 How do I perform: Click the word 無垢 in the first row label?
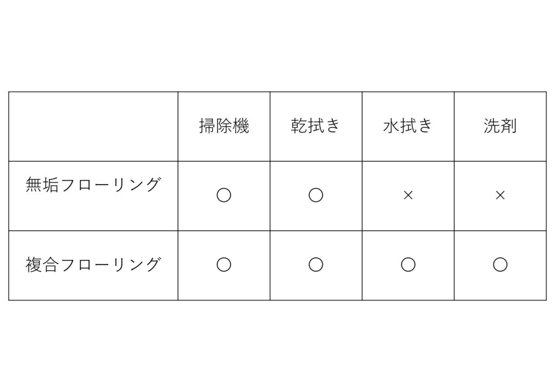tap(43, 185)
